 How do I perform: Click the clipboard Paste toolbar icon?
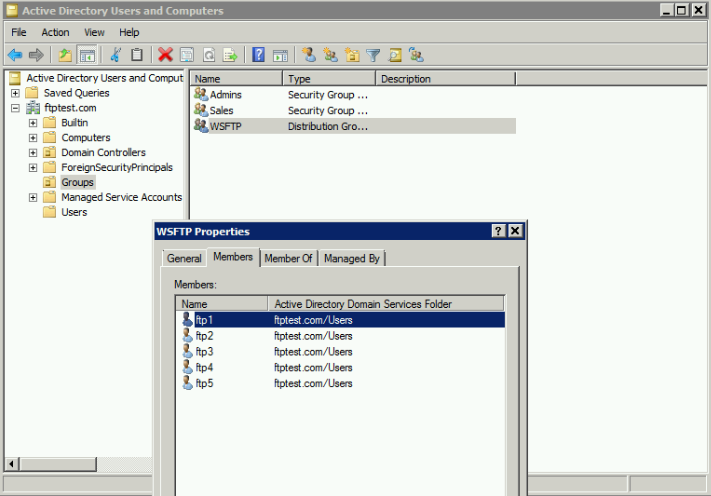coord(136,55)
